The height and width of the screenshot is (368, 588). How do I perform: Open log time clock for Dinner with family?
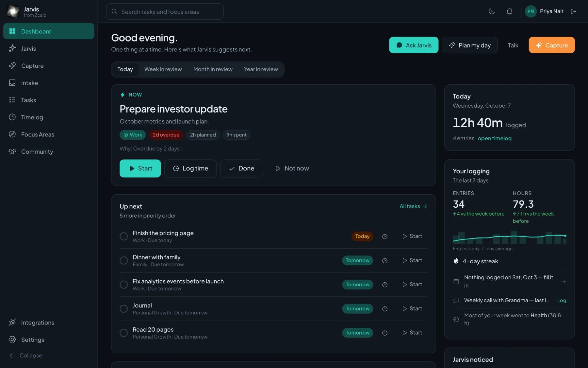click(385, 260)
